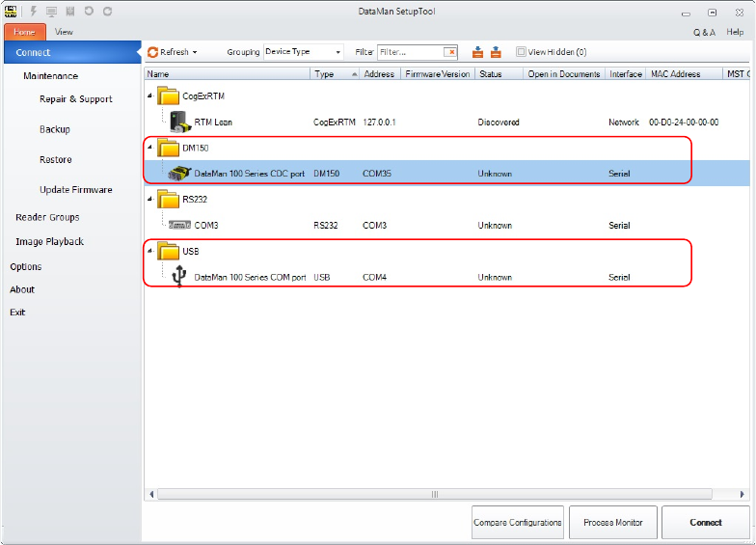Image resolution: width=756 pixels, height=545 pixels.
Task: Click the DataMan application icon in title bar
Action: point(11,12)
